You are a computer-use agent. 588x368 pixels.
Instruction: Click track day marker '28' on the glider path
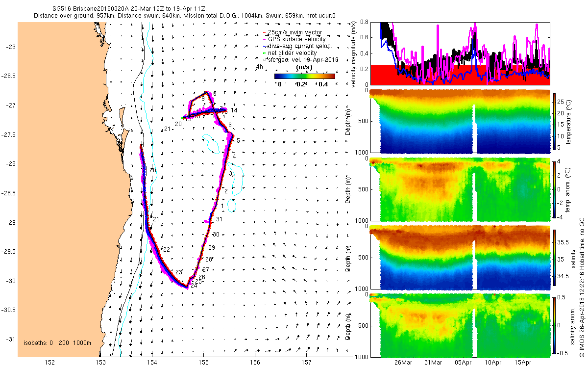pos(208,259)
